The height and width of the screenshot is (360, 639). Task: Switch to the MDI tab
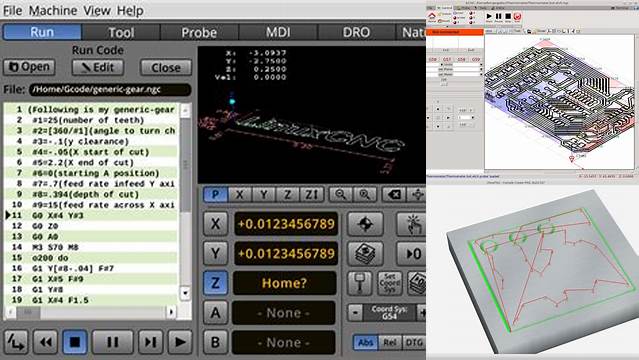pos(278,32)
